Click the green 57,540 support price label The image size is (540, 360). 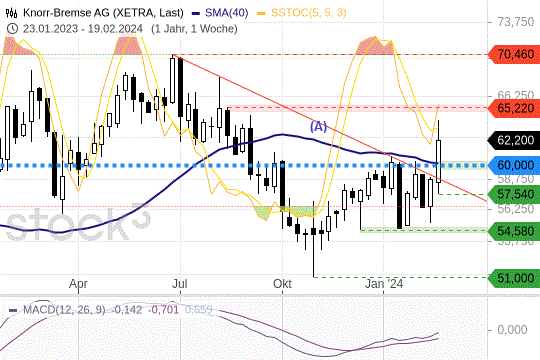[x=514, y=194]
